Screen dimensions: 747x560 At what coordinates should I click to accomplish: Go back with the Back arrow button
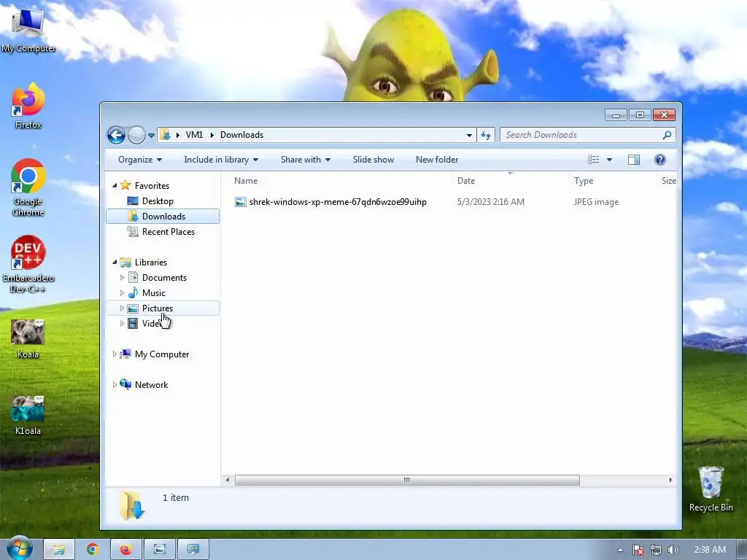coord(116,135)
